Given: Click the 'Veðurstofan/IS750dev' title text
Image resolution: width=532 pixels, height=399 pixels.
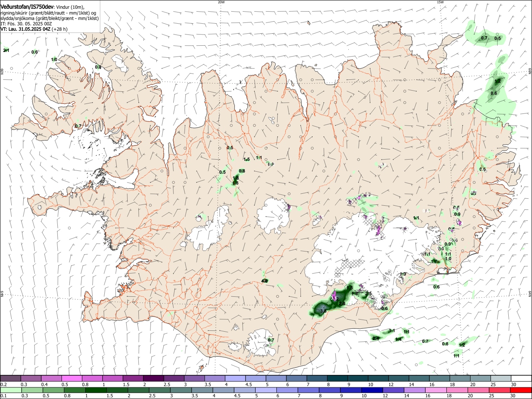Looking at the screenshot, I should 27,7.
